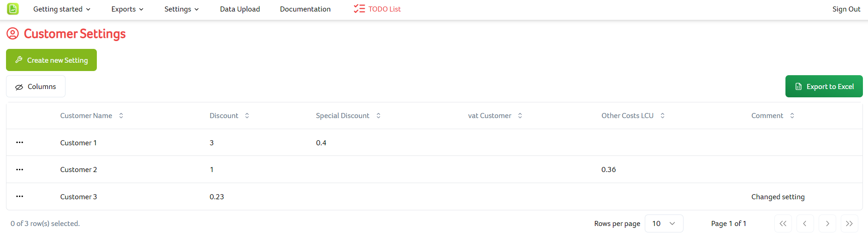The width and height of the screenshot is (868, 244).
Task: Go to Data Upload page
Action: tap(240, 9)
